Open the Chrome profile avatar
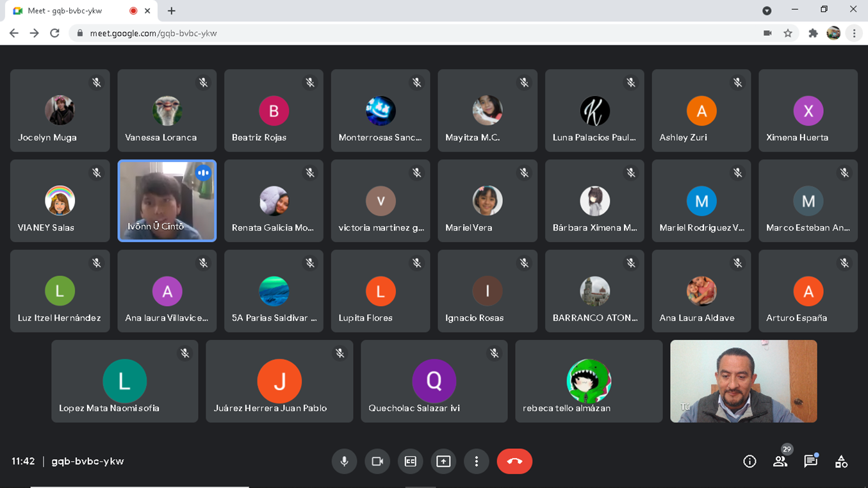The image size is (868, 488). tap(833, 33)
